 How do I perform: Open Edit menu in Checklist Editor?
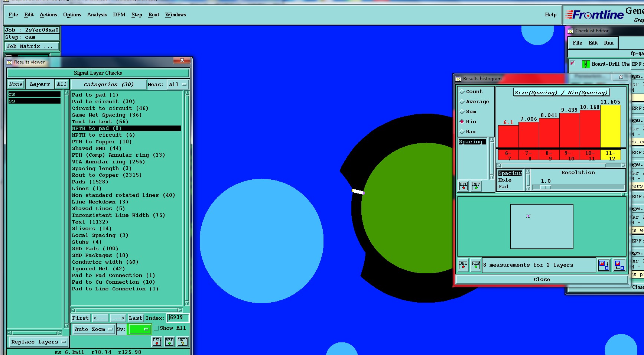(x=593, y=43)
